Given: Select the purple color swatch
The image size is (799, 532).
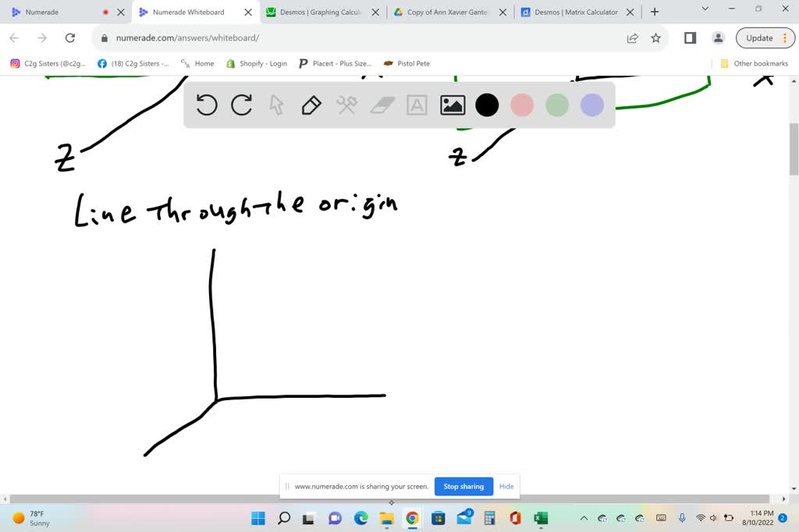Looking at the screenshot, I should pyautogui.click(x=592, y=105).
